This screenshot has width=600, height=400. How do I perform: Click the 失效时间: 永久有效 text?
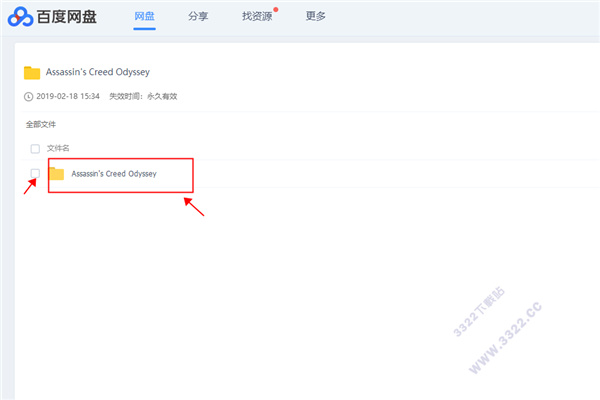pyautogui.click(x=143, y=96)
